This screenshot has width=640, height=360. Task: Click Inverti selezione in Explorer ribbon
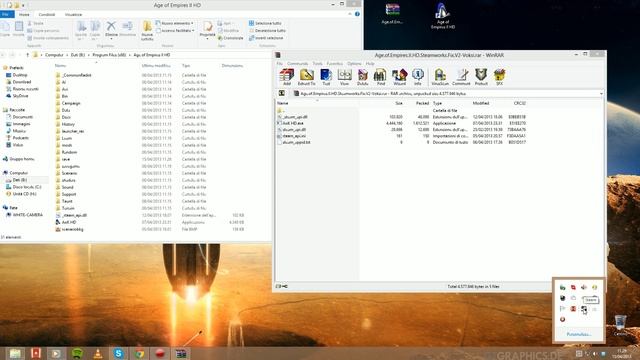click(x=266, y=38)
